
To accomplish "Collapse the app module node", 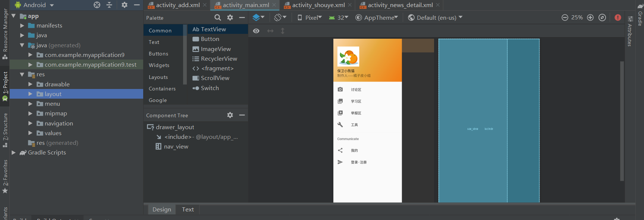I will point(14,16).
